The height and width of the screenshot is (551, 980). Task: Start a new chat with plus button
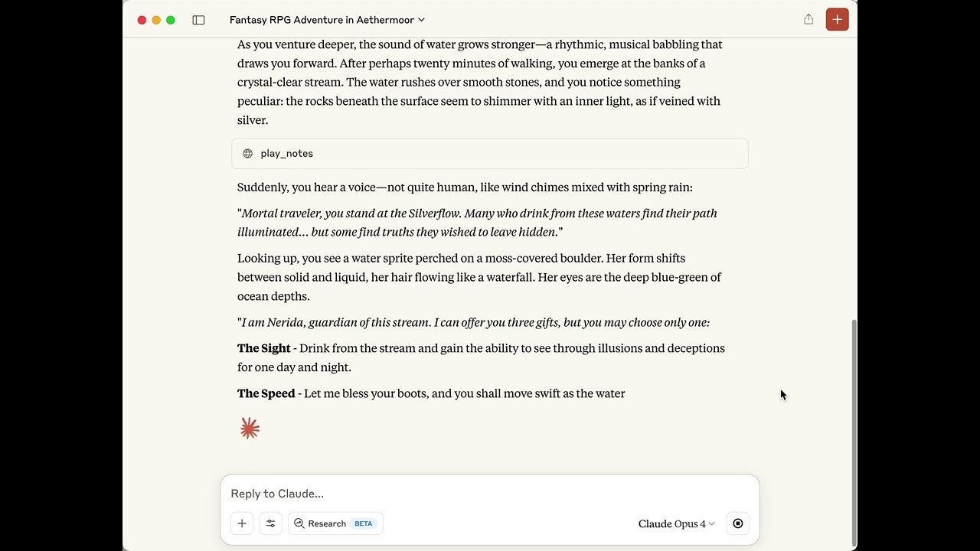[837, 20]
